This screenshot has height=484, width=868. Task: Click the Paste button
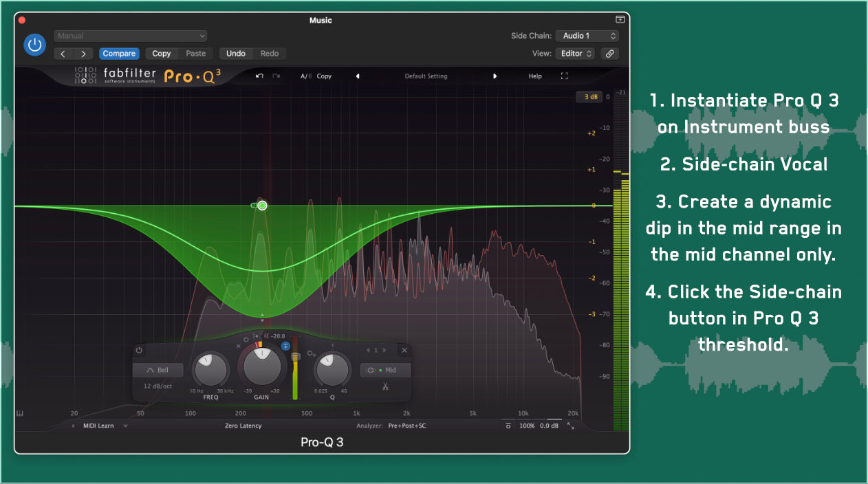(x=196, y=54)
